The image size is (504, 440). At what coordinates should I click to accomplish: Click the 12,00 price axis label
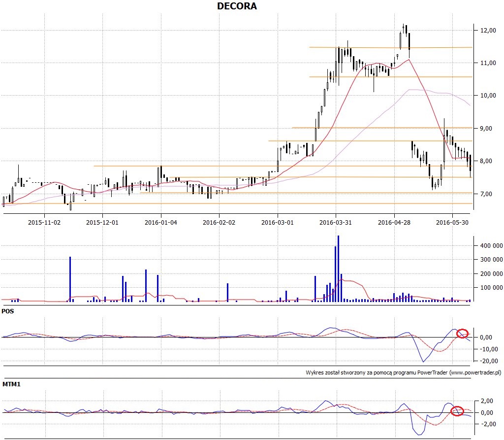pos(488,30)
